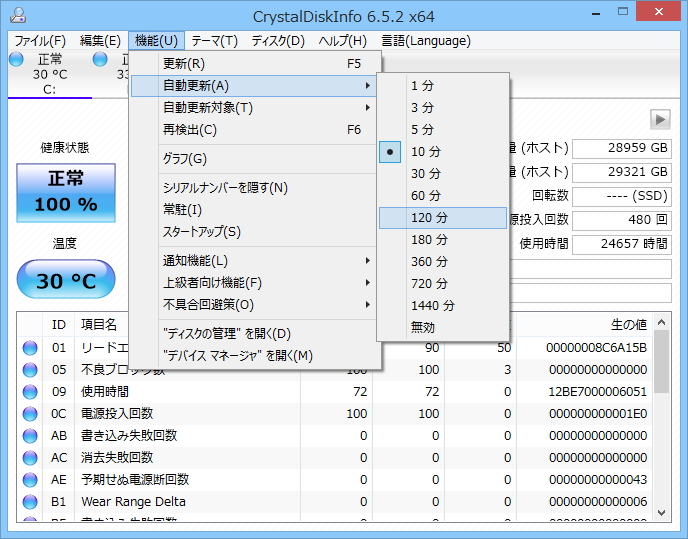
Task: Choose 更新(R) to refresh
Action: 254,64
